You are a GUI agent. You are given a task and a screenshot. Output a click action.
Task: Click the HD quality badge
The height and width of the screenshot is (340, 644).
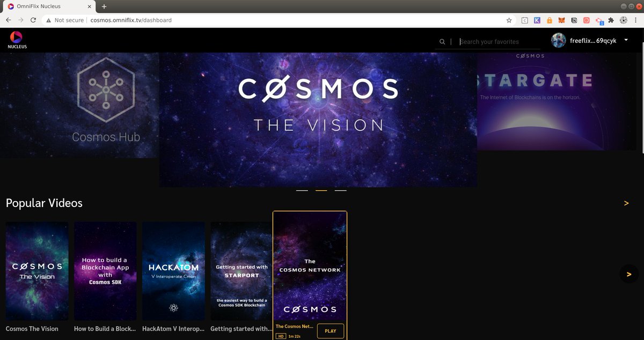pos(281,336)
